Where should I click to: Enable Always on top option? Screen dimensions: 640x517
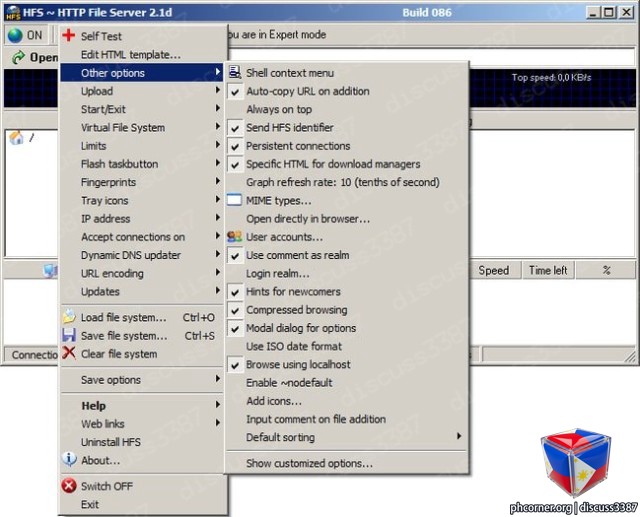(347, 109)
